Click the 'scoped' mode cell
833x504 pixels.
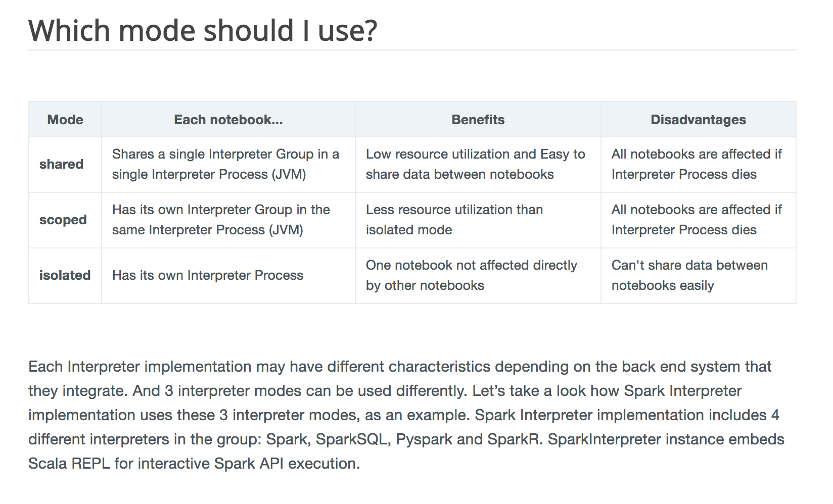[65, 220]
